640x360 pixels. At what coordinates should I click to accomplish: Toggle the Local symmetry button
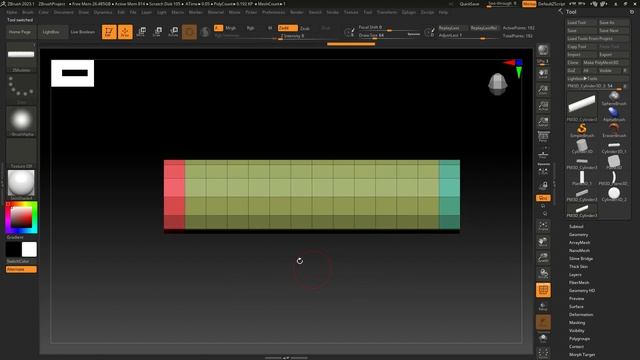(x=543, y=170)
